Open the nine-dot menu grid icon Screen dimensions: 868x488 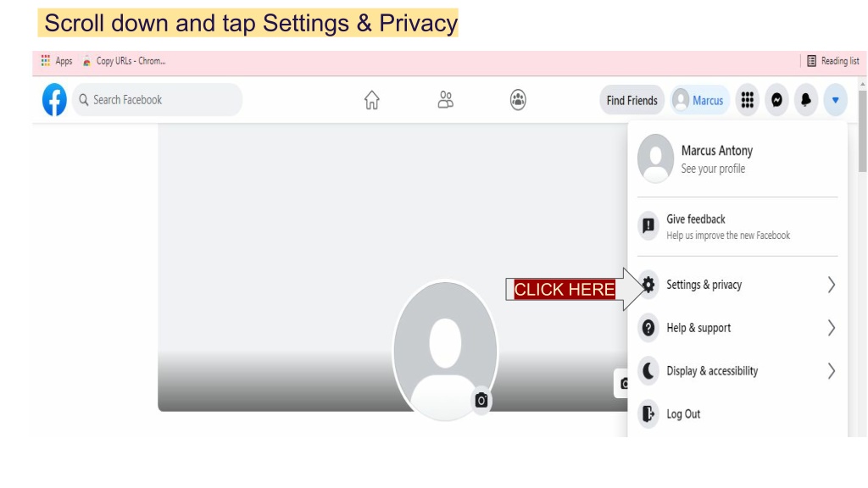748,100
